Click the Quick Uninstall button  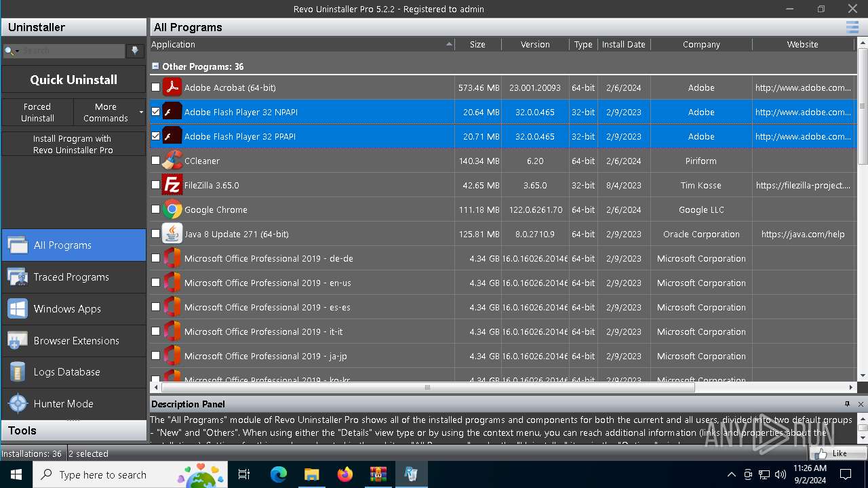73,79
